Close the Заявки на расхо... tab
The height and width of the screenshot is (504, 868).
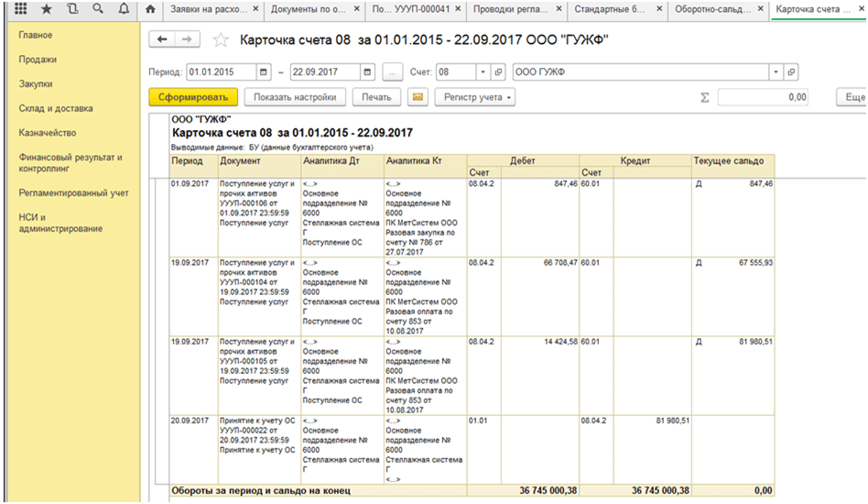click(255, 9)
